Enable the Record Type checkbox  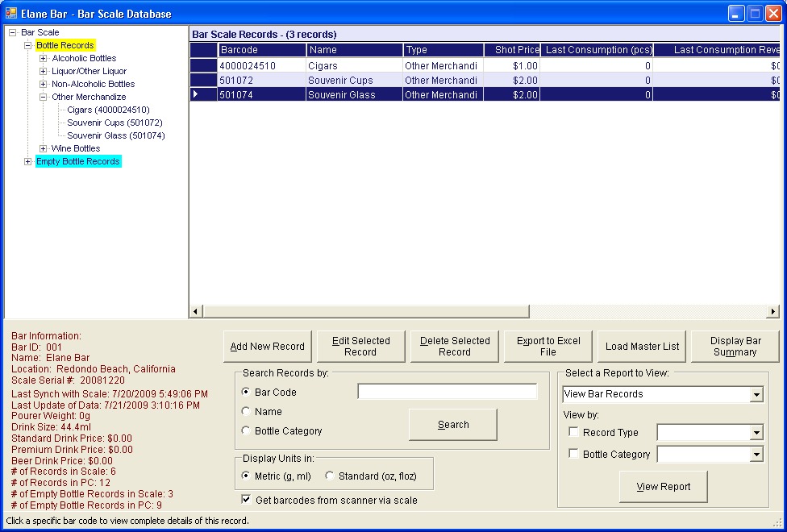coord(573,432)
